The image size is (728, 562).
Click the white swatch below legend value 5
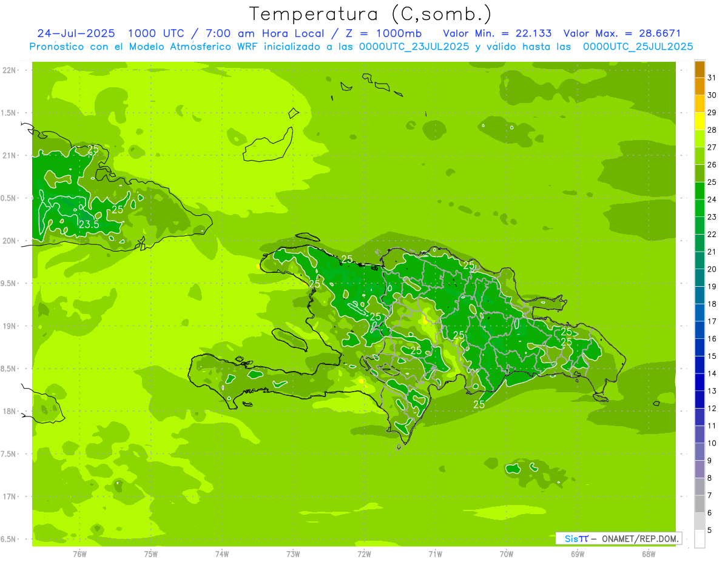pos(699,539)
